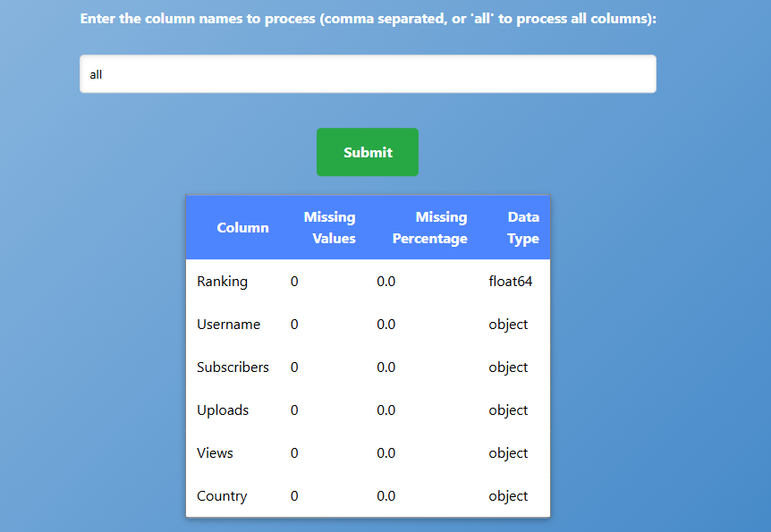This screenshot has width=771, height=532.
Task: Click missing percentage 0.0 in Country row
Action: (x=386, y=495)
